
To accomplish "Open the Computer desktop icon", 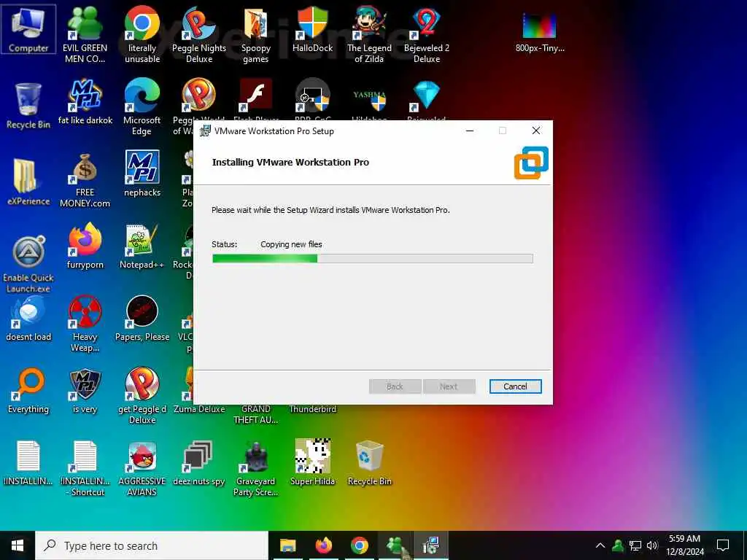I will pyautogui.click(x=28, y=29).
